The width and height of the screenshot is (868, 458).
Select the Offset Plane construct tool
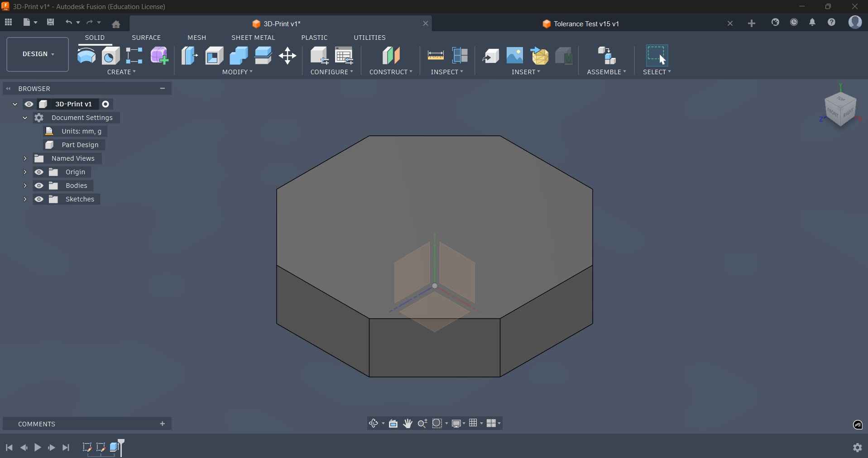(x=391, y=56)
